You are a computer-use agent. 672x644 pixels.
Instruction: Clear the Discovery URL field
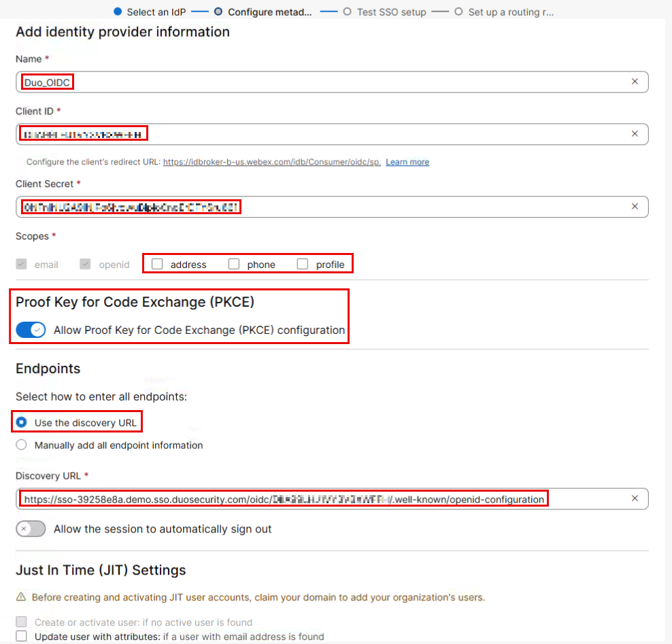tap(635, 498)
